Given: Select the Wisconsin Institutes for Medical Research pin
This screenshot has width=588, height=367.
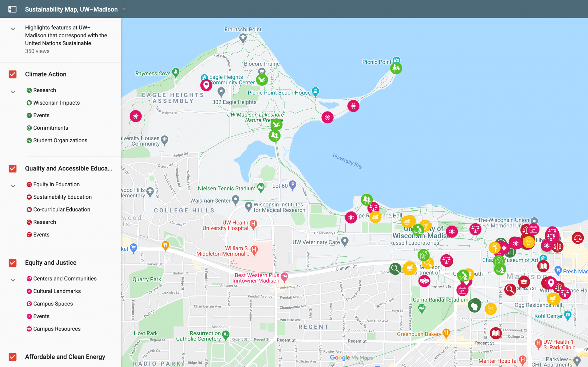Looking at the screenshot, I should (249, 206).
